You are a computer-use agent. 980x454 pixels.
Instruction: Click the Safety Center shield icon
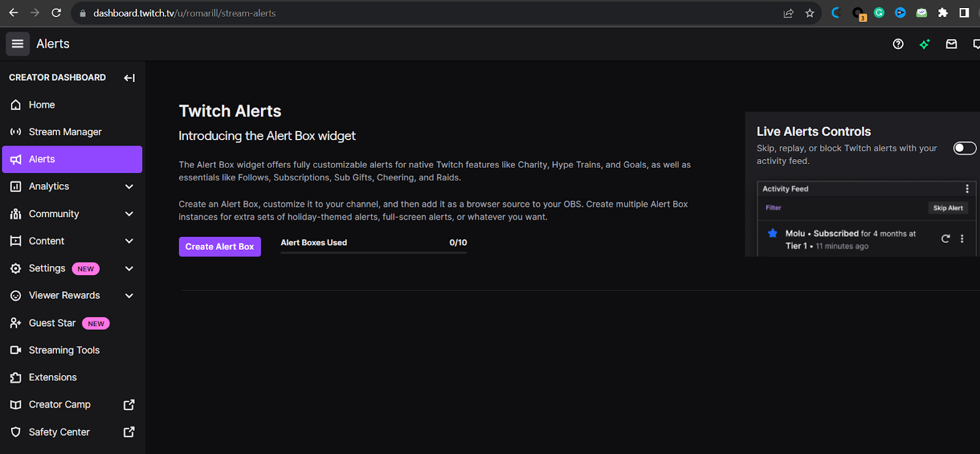point(16,432)
